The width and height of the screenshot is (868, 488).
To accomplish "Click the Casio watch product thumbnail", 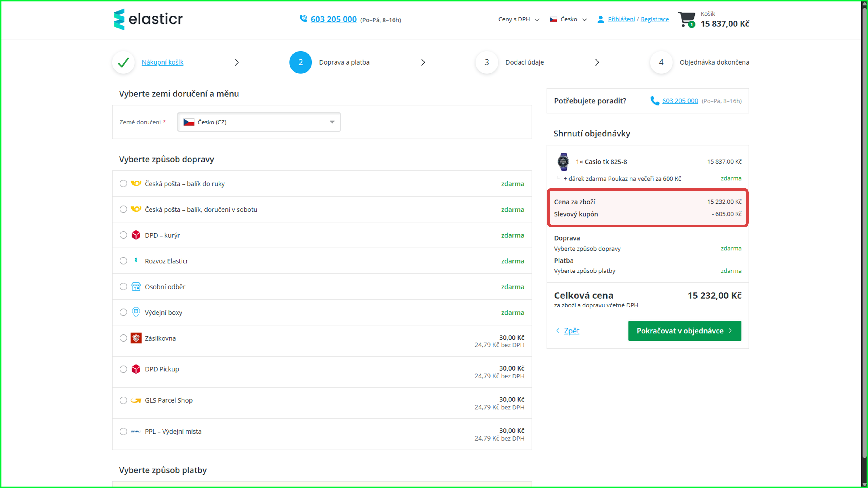I will [563, 162].
